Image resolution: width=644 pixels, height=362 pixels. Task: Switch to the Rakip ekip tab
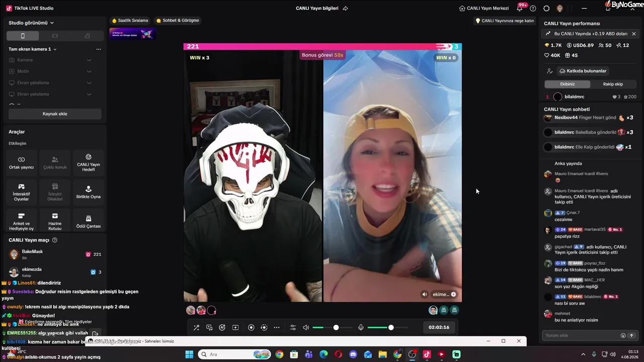[613, 84]
